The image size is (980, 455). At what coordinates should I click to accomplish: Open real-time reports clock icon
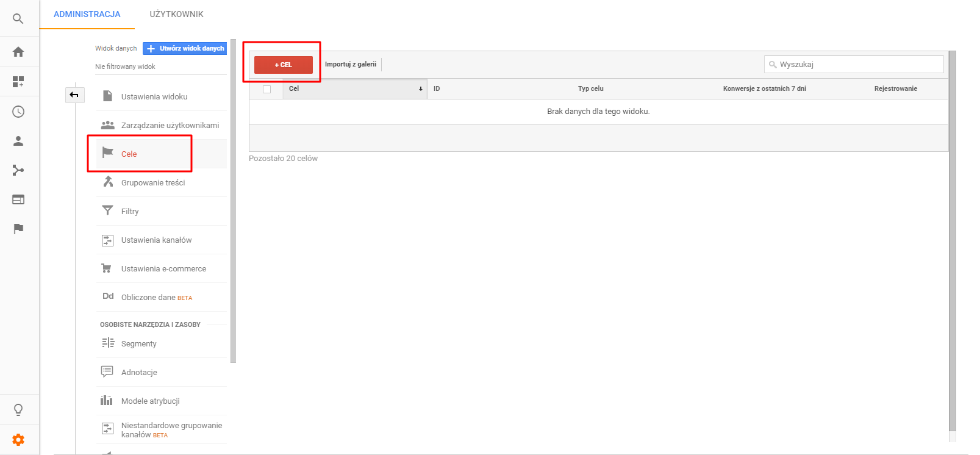point(18,112)
